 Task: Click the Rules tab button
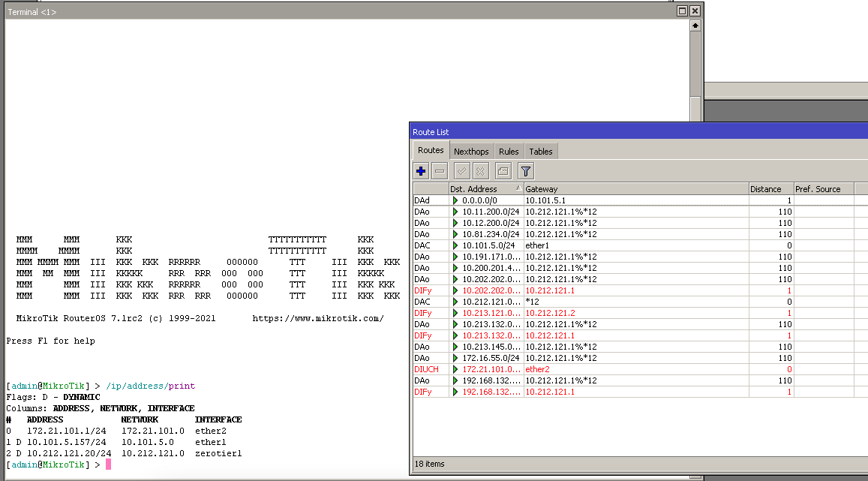[x=509, y=151]
